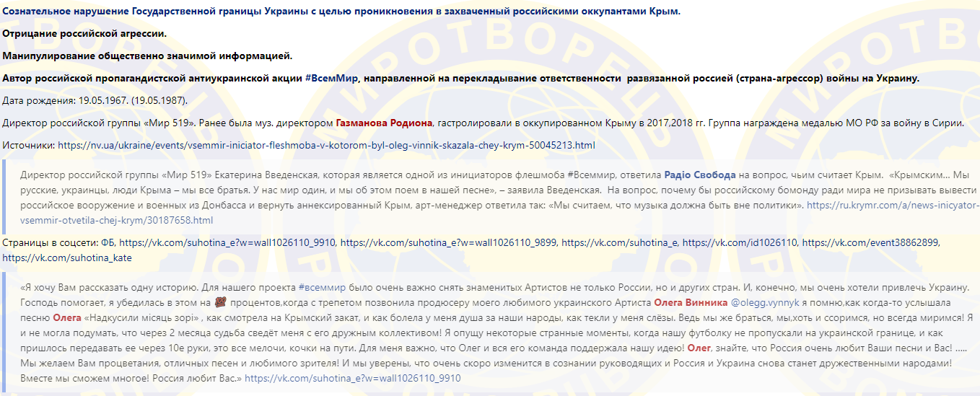Open the Радіо Свобода link
The image size is (980, 396).
click(x=699, y=175)
